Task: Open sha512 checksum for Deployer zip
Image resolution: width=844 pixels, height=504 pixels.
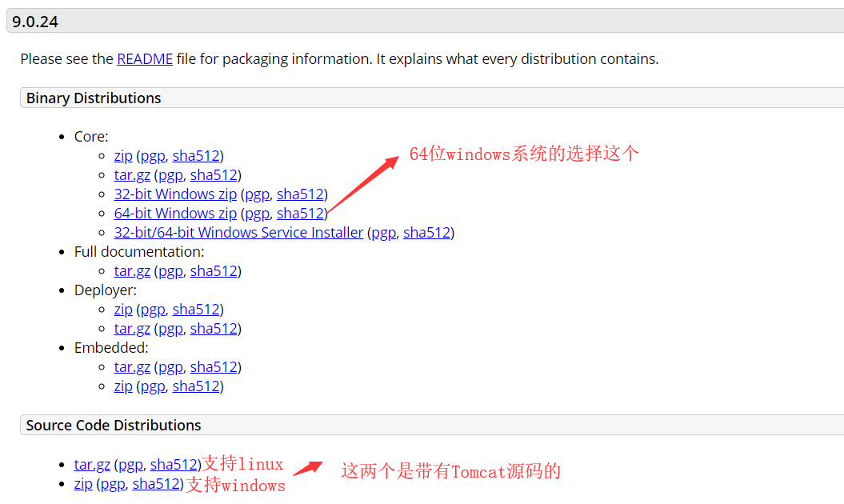Action: pos(196,310)
